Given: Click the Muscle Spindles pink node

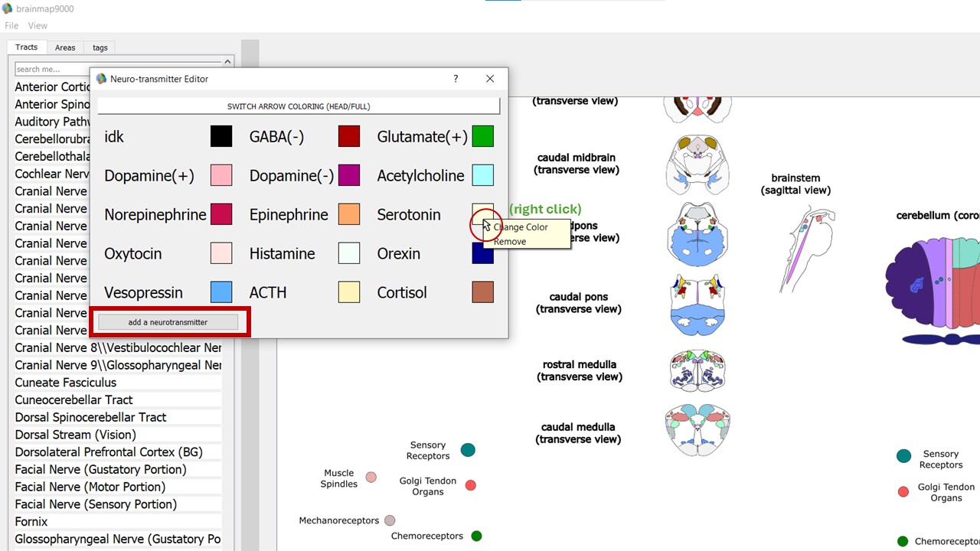Looking at the screenshot, I should click(x=371, y=478).
